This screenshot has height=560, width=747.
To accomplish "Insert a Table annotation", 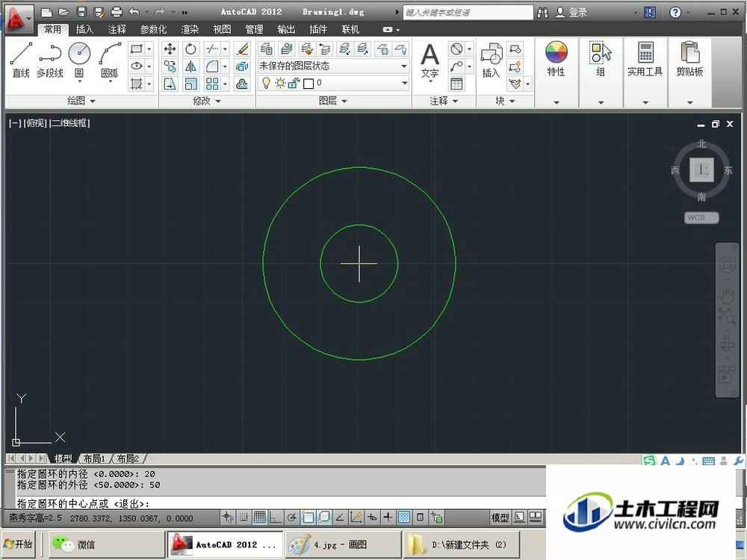I will 456,84.
